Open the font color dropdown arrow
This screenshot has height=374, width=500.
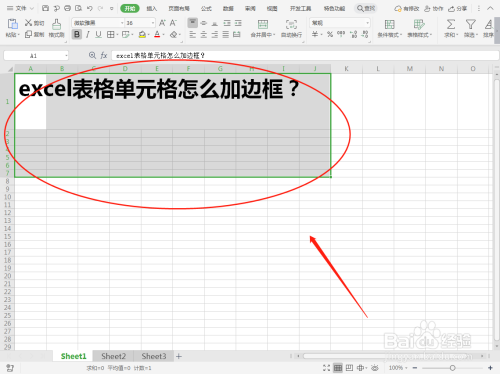tap(163, 34)
